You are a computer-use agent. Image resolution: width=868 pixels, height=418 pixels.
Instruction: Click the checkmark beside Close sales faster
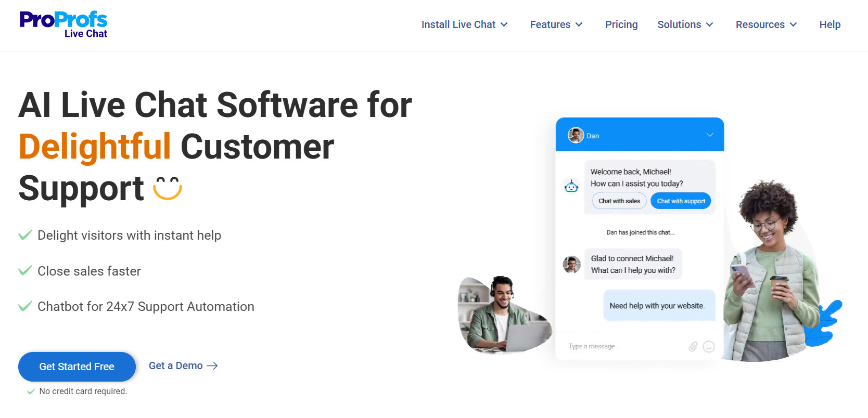25,270
